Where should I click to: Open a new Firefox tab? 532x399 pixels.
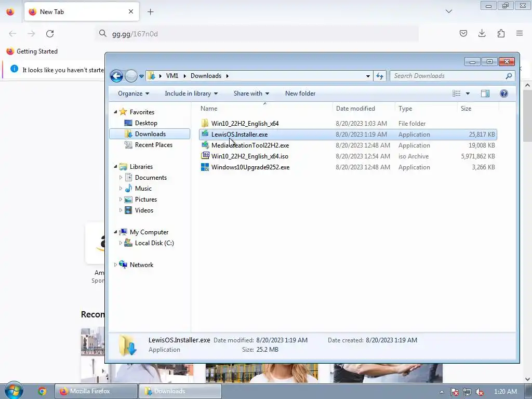click(150, 12)
